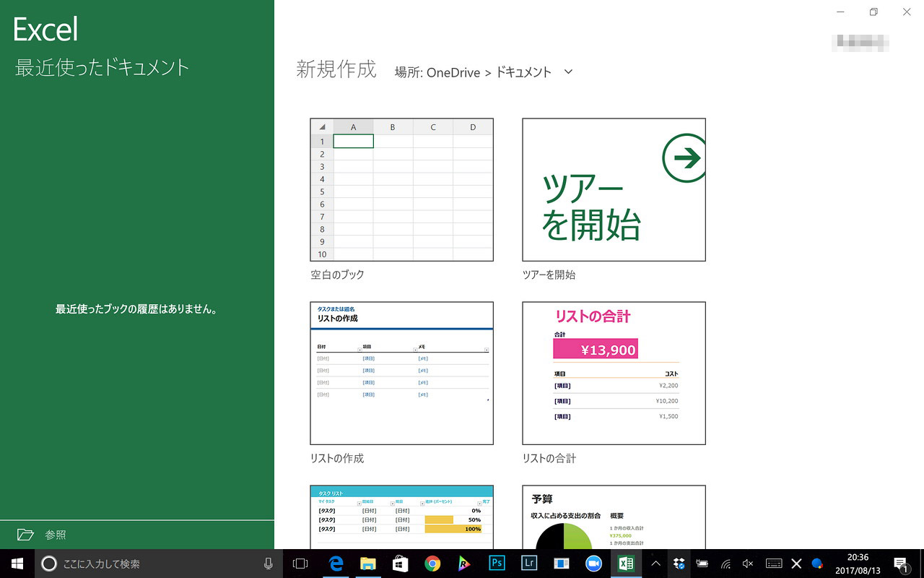Click the Cortana circle icon

[49, 564]
